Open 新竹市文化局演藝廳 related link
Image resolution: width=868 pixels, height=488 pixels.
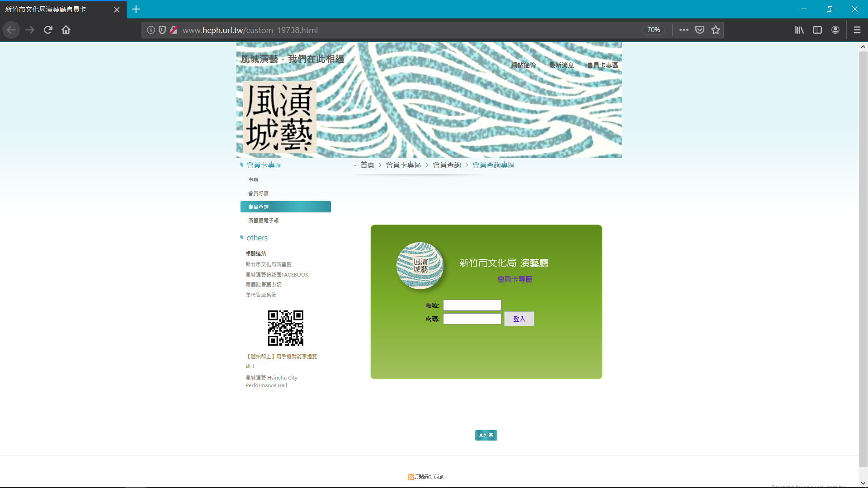tap(269, 264)
